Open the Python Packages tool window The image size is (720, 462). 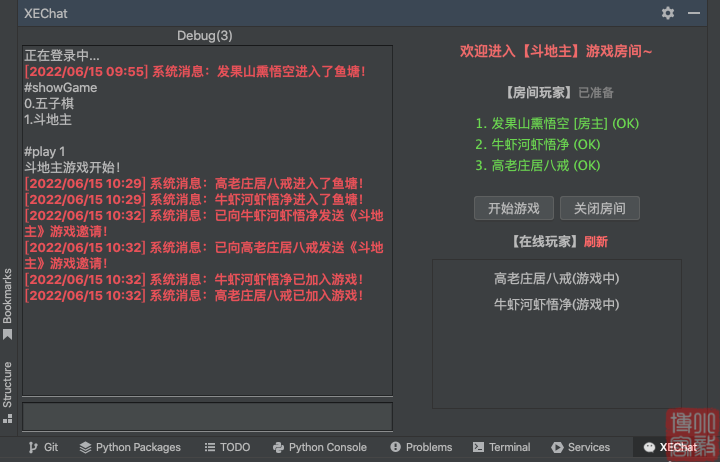(130, 447)
